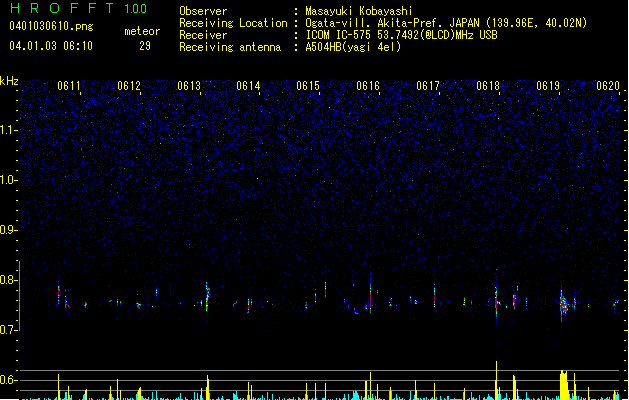Select location text Ogata-vill. Akita-Pref. JAPAN
This screenshot has height=400, width=629.
pos(392,23)
